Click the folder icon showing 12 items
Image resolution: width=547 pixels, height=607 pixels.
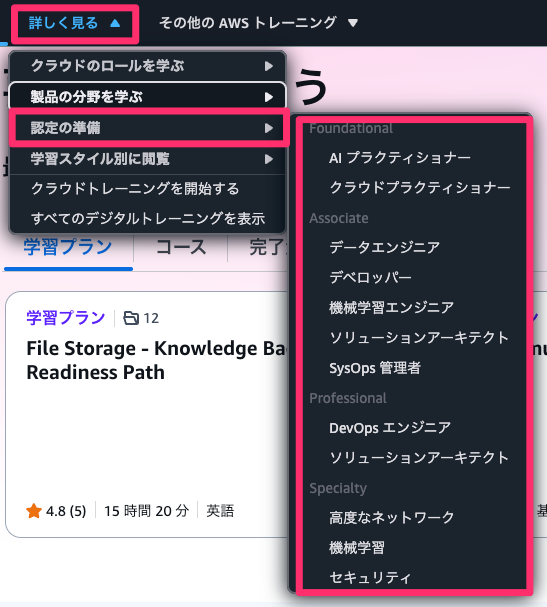[x=131, y=318]
